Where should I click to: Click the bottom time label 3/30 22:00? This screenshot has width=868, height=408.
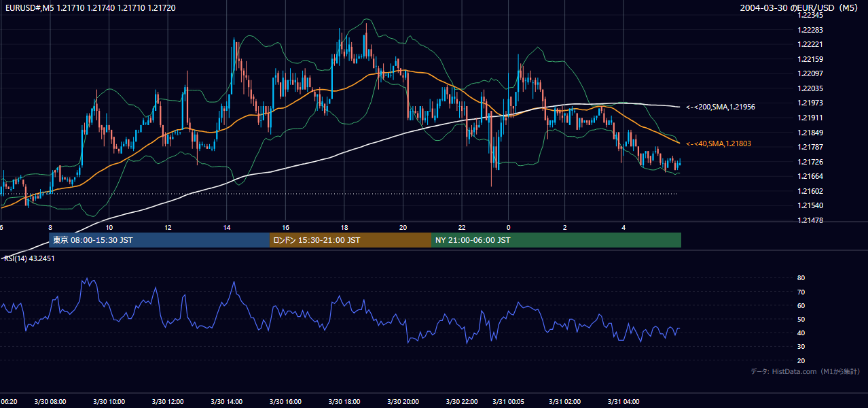click(x=462, y=402)
